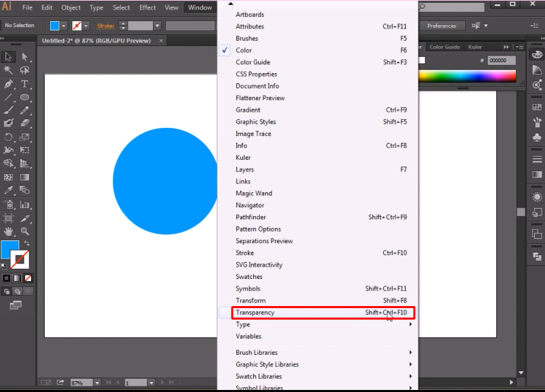Screen dimensions: 545x392
Task: Grab the Hand tool
Action: 9,231
